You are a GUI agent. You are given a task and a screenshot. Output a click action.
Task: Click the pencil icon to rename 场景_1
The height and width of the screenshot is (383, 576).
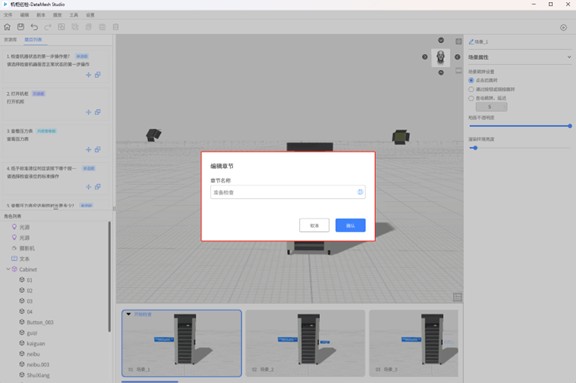coord(471,42)
